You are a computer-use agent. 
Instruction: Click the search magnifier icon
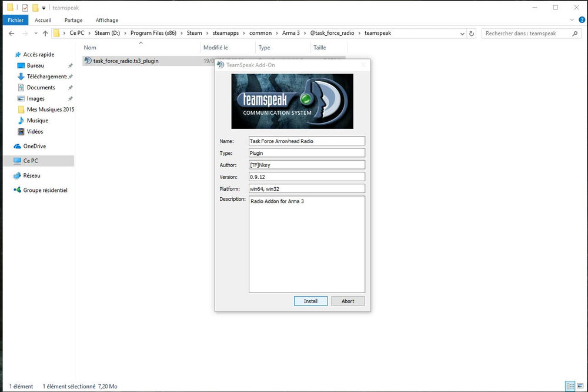point(575,34)
